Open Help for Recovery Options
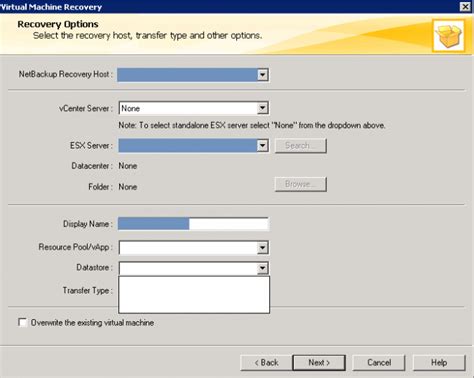Viewport: 474px width, 378px height. 439,362
